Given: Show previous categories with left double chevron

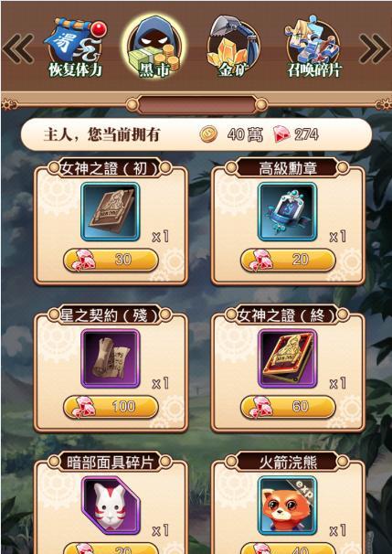Looking at the screenshot, I should pos(17,48).
